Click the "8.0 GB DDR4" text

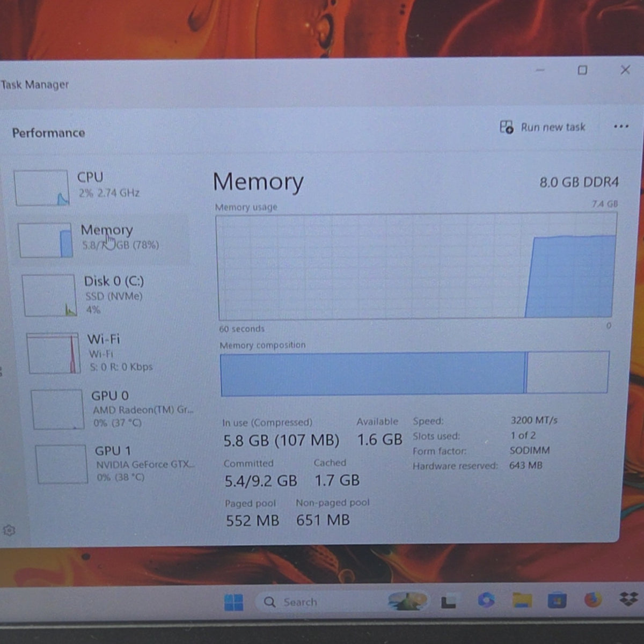[x=579, y=182]
